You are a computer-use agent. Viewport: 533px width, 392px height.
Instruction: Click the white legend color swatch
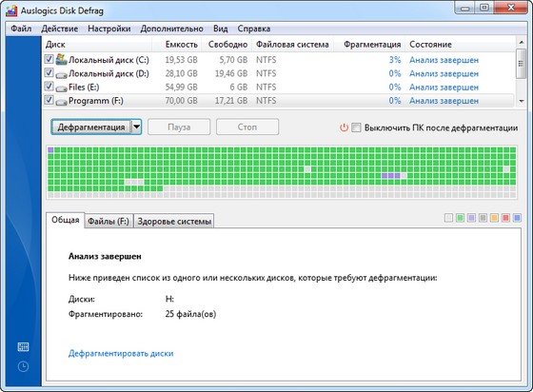coord(448,218)
